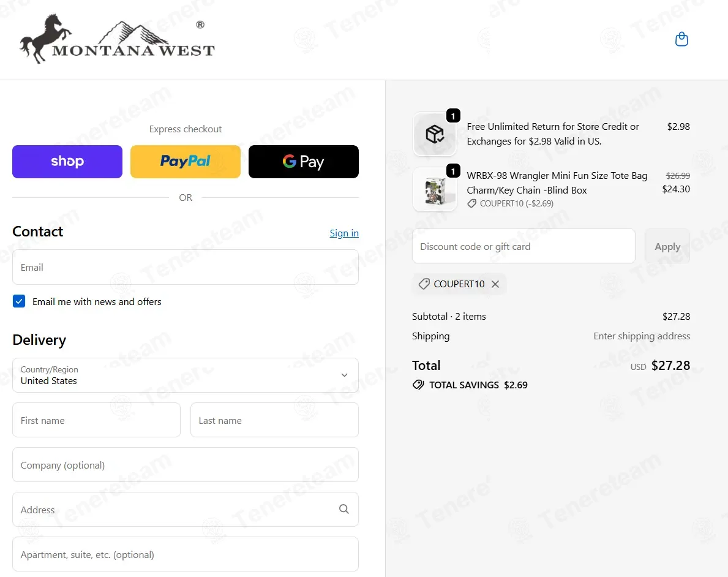
Task: Click the Total Savings tag icon
Action: pyautogui.click(x=418, y=385)
